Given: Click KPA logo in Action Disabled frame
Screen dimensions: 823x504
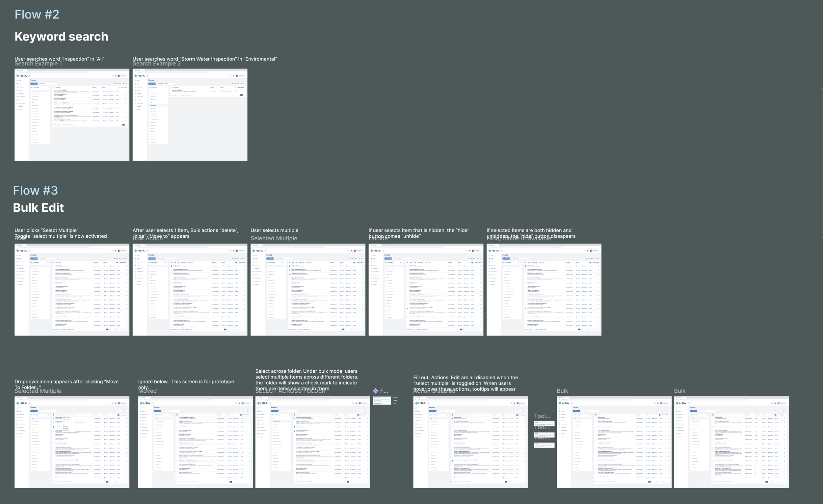Looking at the screenshot, I should click(x=420, y=403).
